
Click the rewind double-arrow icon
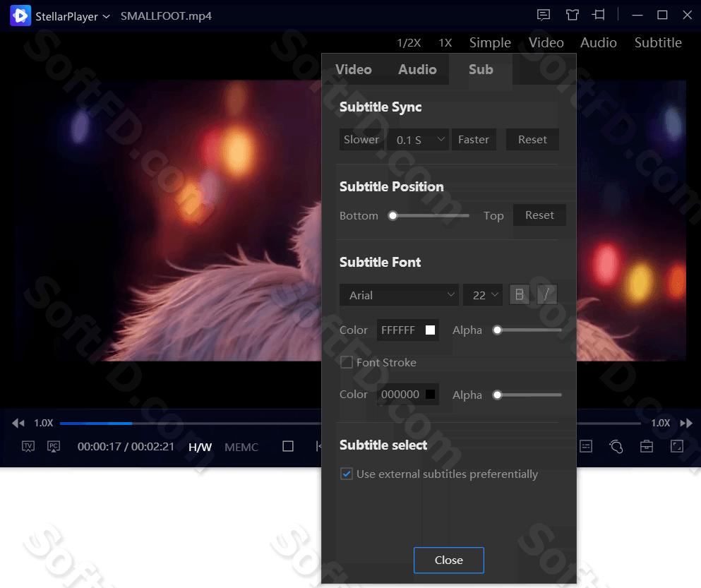tap(18, 423)
